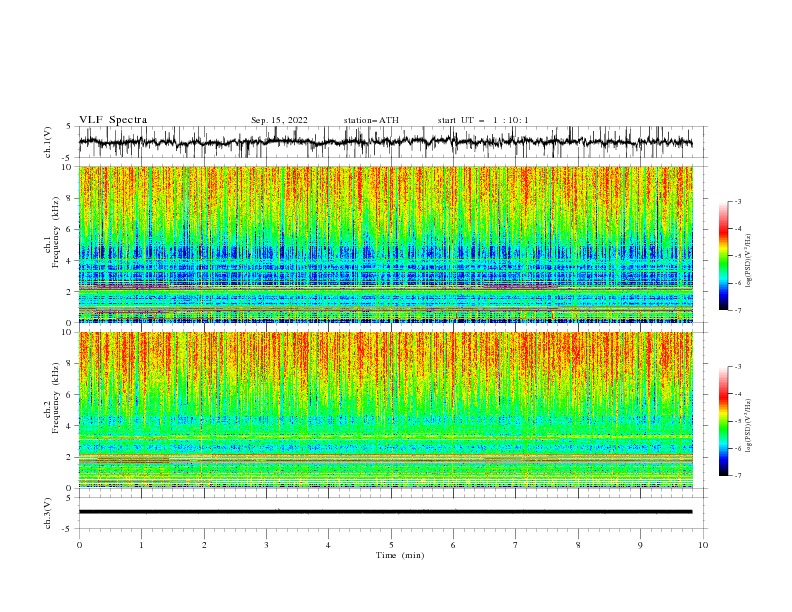Screen dimensions: 792x612
Task: Click the "VLF Spectra" title text
Action: pos(113,120)
